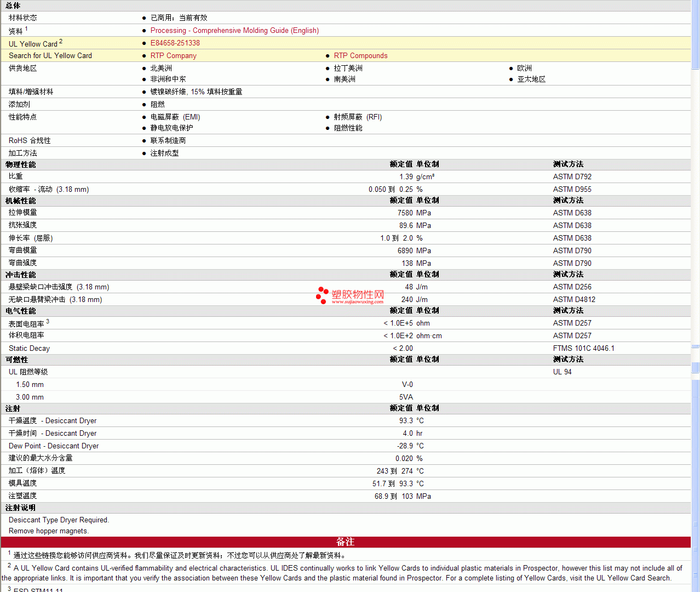
Task: Click the flexural modulus value '6890'
Action: click(x=405, y=251)
